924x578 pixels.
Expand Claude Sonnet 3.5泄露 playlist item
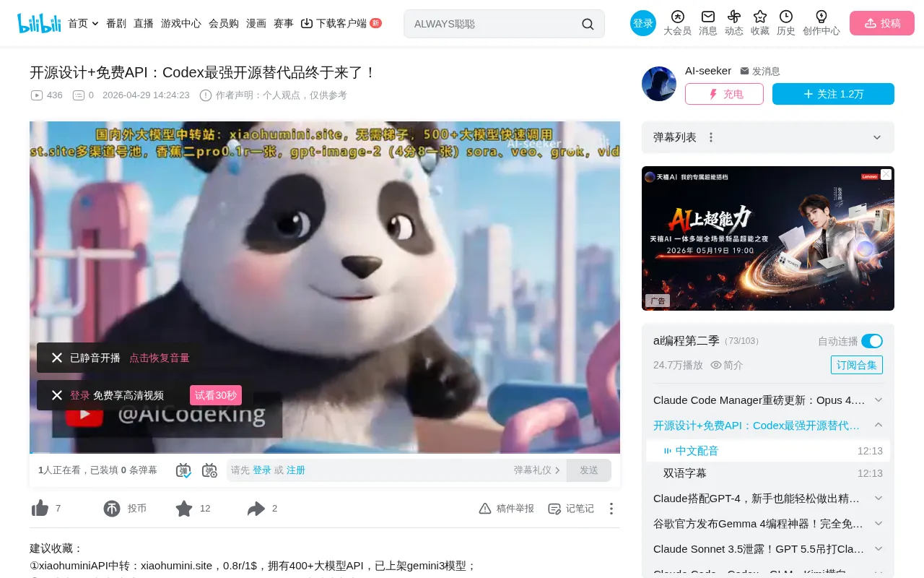(x=879, y=549)
